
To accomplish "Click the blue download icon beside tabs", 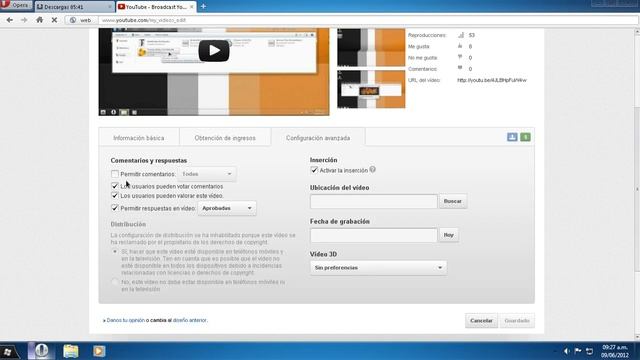I will pos(512,137).
